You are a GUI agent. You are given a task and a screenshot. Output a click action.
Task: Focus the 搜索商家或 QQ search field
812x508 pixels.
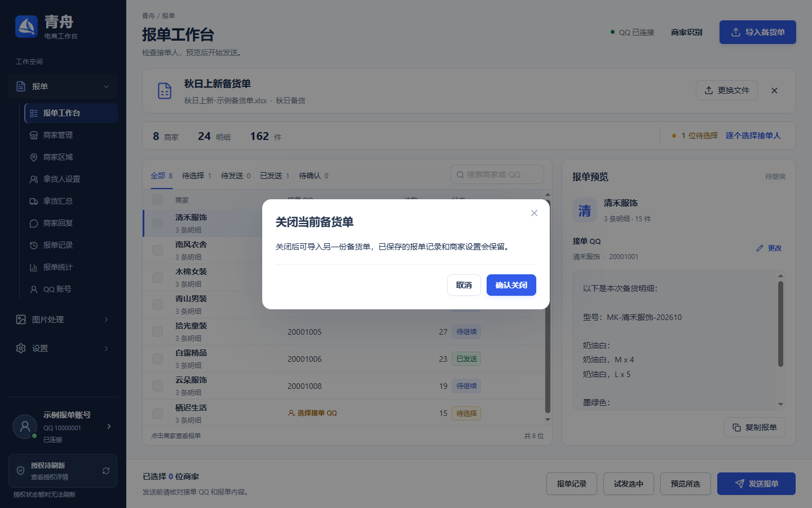pyautogui.click(x=497, y=174)
